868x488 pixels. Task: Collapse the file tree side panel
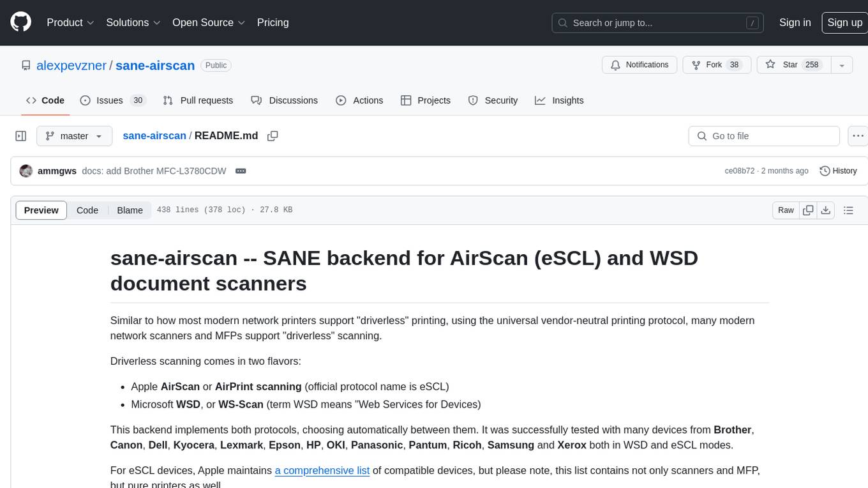tap(21, 136)
